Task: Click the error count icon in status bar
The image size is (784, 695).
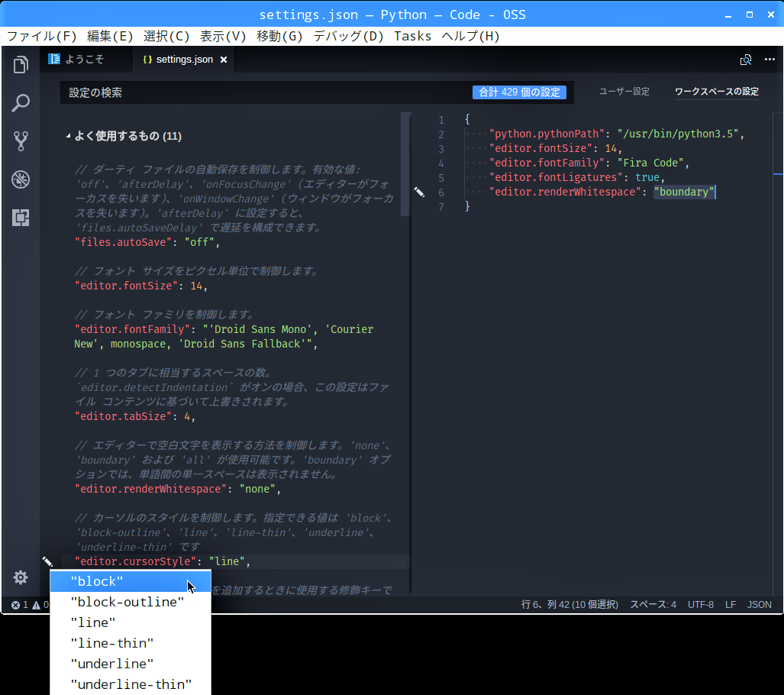Action: pos(15,605)
